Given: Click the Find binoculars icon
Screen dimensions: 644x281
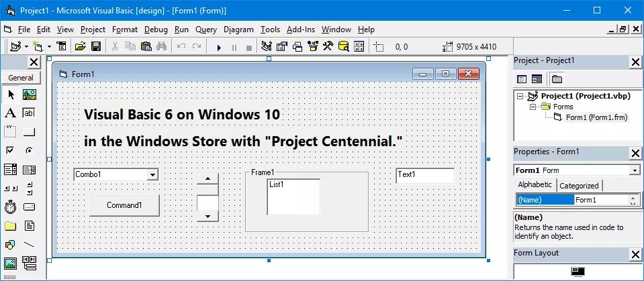Looking at the screenshot, I should tap(161, 46).
